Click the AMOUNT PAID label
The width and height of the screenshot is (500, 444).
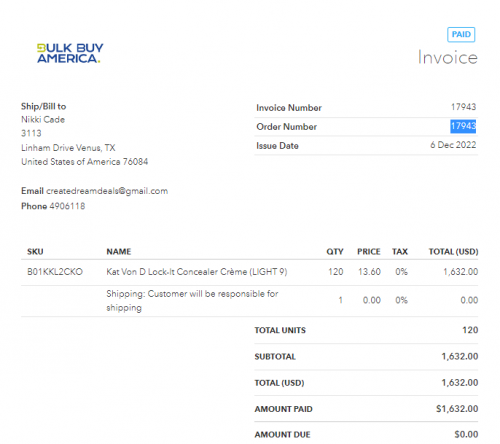pos(283,409)
